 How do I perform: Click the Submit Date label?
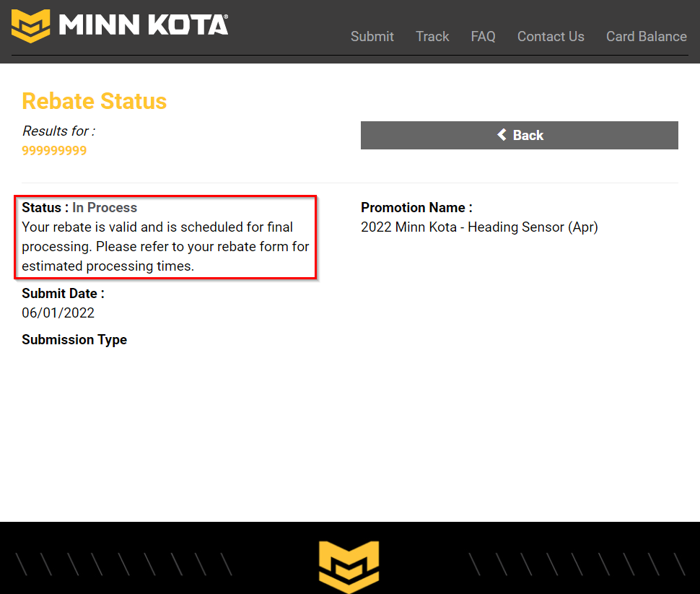tap(63, 294)
